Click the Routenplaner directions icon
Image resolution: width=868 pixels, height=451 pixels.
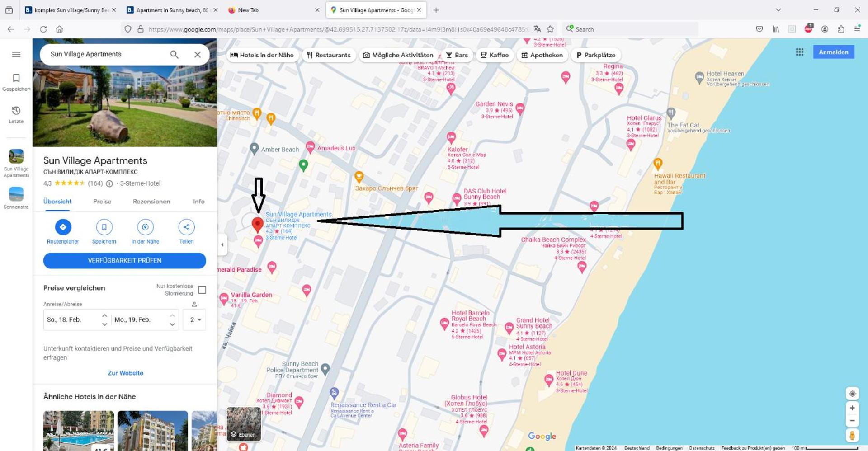(63, 227)
